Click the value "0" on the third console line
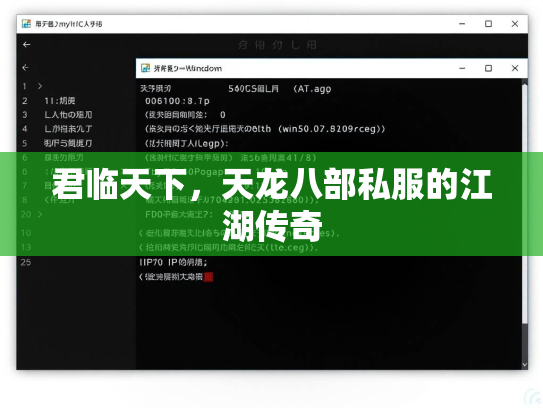 coord(223,115)
